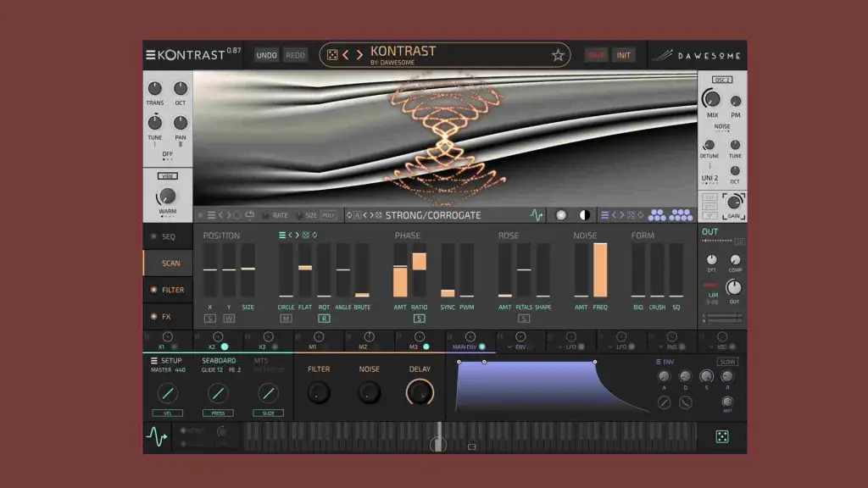The image size is (868, 488).
Task: Click the preset randomize dice icon
Action: (332, 55)
